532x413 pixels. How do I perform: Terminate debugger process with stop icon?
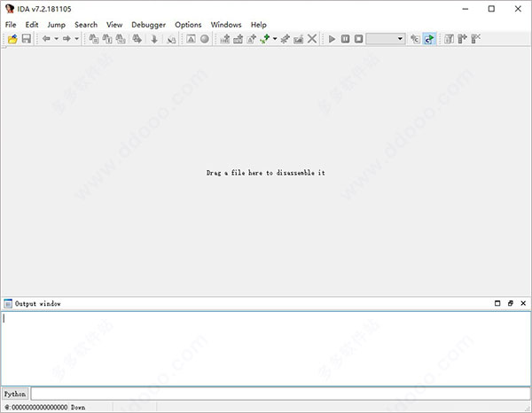pos(358,39)
